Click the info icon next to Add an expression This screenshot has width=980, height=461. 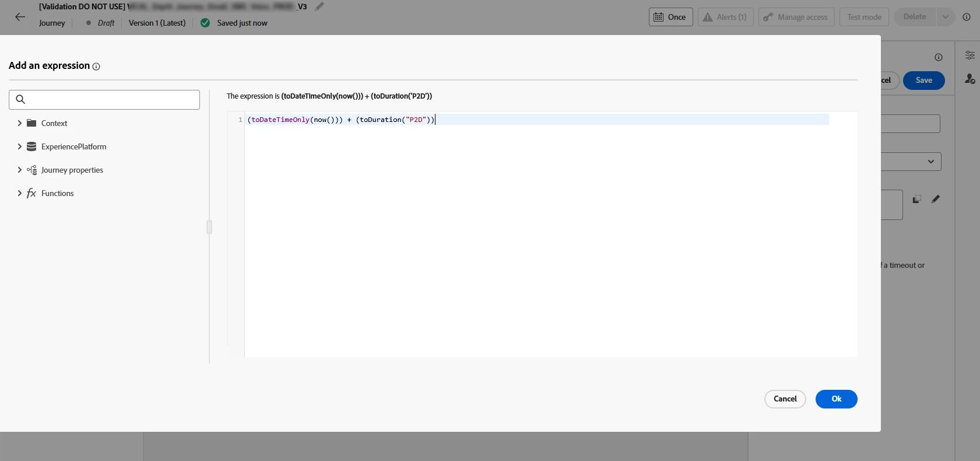[x=96, y=67]
